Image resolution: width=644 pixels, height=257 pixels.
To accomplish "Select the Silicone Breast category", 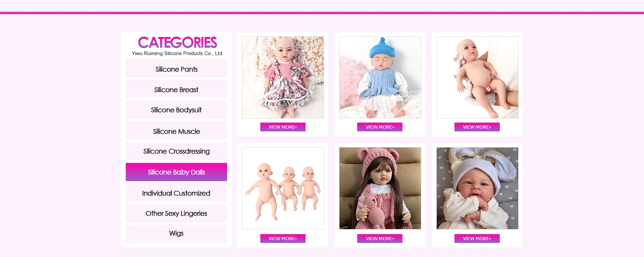I will pos(176,89).
